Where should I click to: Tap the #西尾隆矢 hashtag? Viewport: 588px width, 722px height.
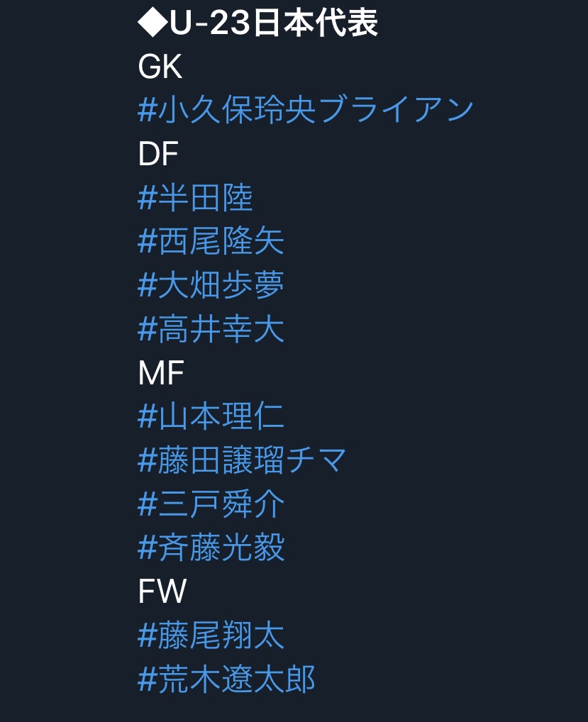coord(211,241)
